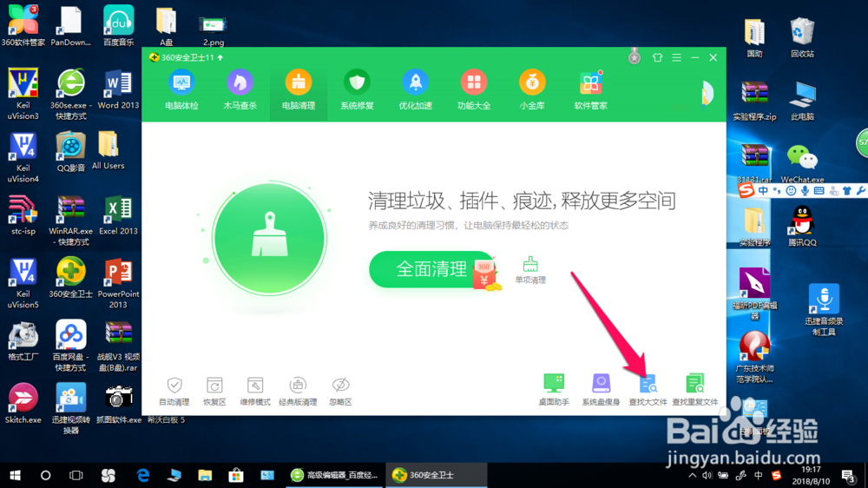Select the 百度音乐 desktop icon

118,25
